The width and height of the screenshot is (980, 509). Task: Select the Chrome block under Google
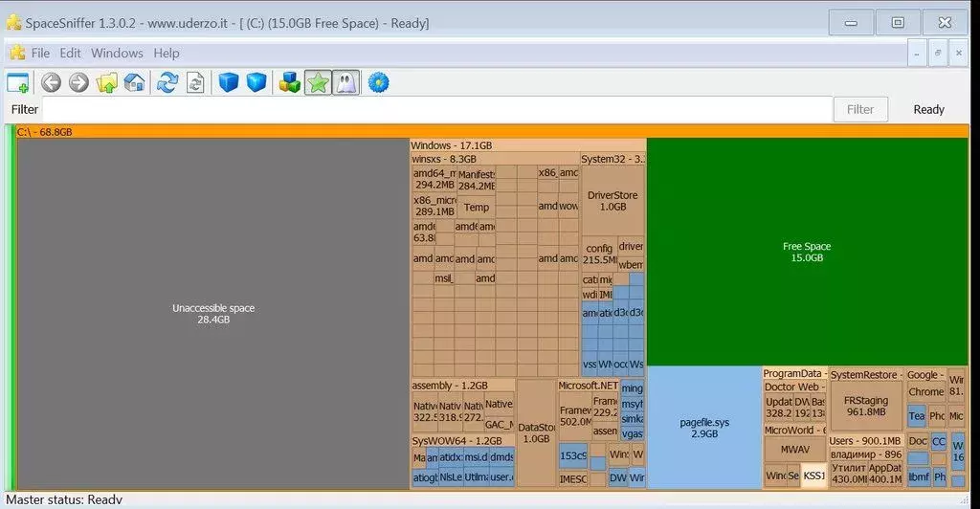pos(926,392)
